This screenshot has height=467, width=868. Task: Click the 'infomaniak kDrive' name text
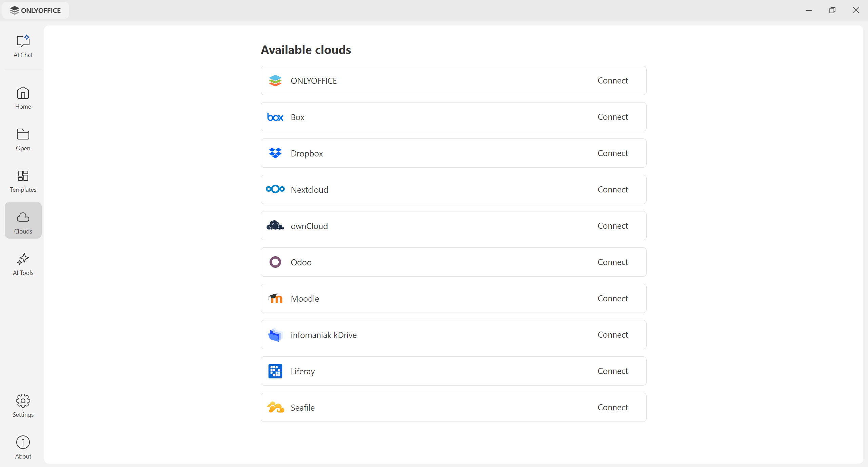click(x=323, y=335)
